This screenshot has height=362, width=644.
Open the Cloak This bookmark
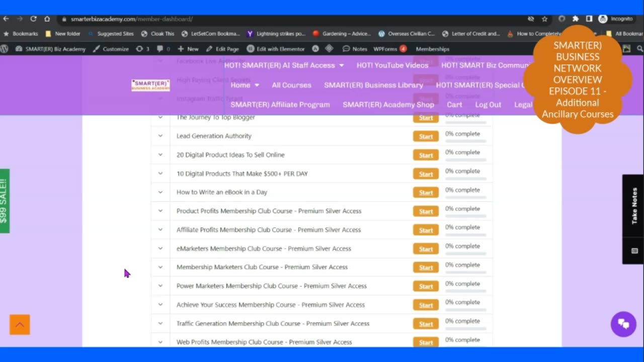click(157, 34)
